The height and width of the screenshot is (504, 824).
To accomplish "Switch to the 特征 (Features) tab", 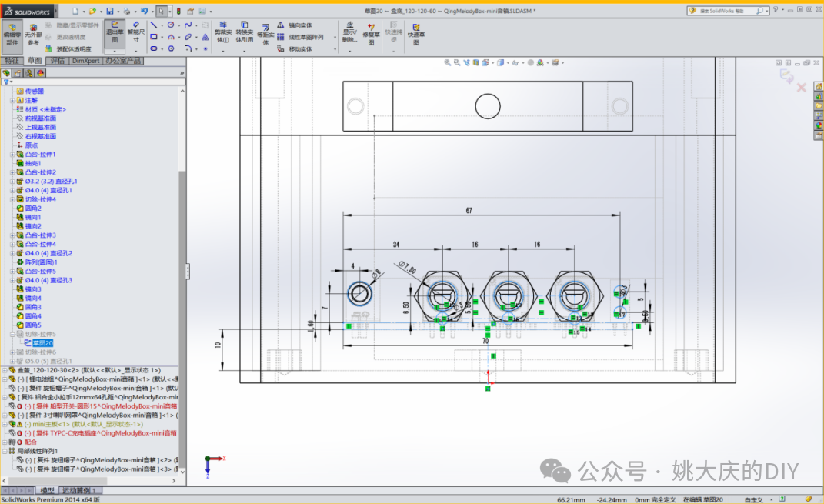I will click(12, 61).
